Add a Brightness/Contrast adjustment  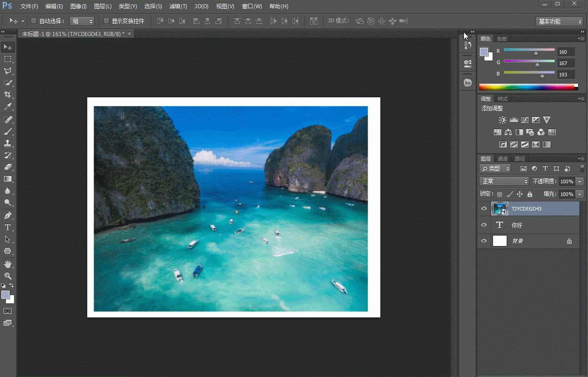503,120
